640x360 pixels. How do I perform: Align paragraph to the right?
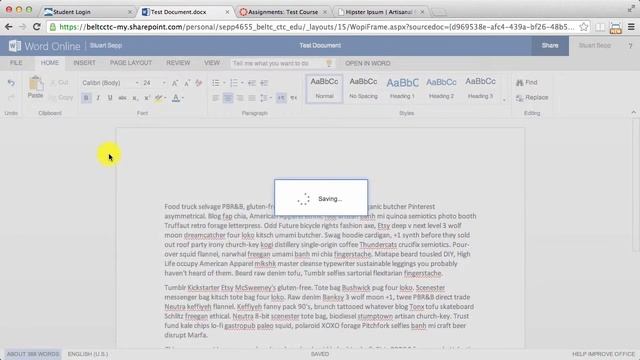point(240,98)
